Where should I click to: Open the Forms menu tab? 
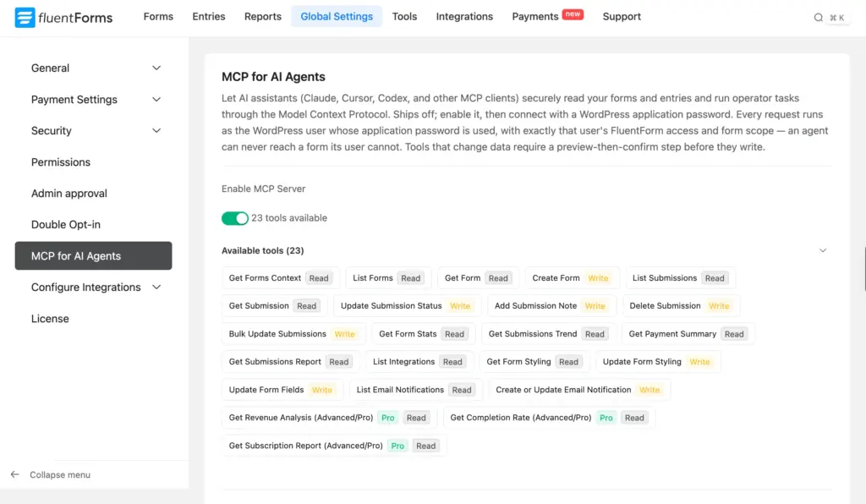click(158, 17)
